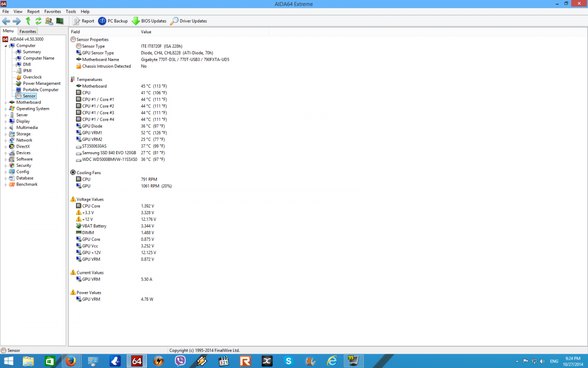Select Power Management in the tree
This screenshot has height=368, width=588.
[42, 83]
